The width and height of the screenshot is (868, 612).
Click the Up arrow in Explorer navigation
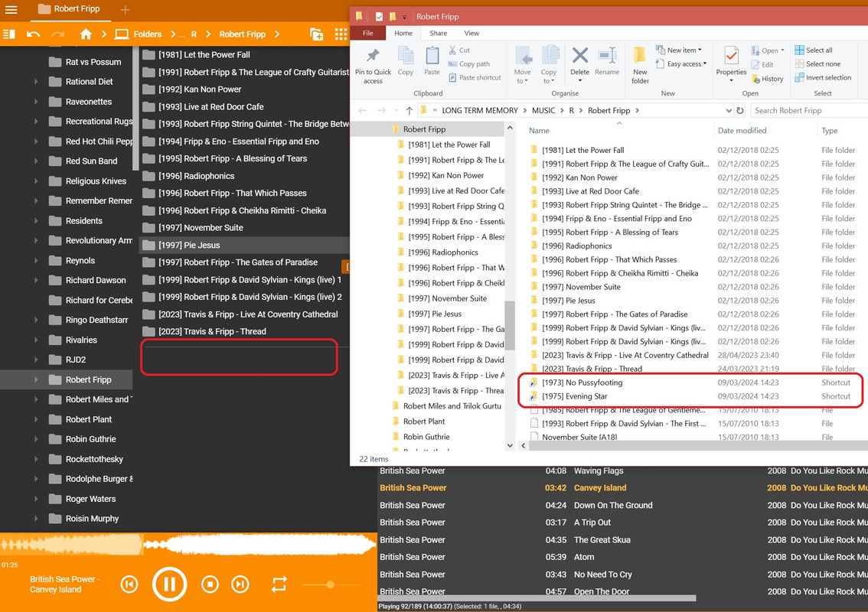[409, 111]
